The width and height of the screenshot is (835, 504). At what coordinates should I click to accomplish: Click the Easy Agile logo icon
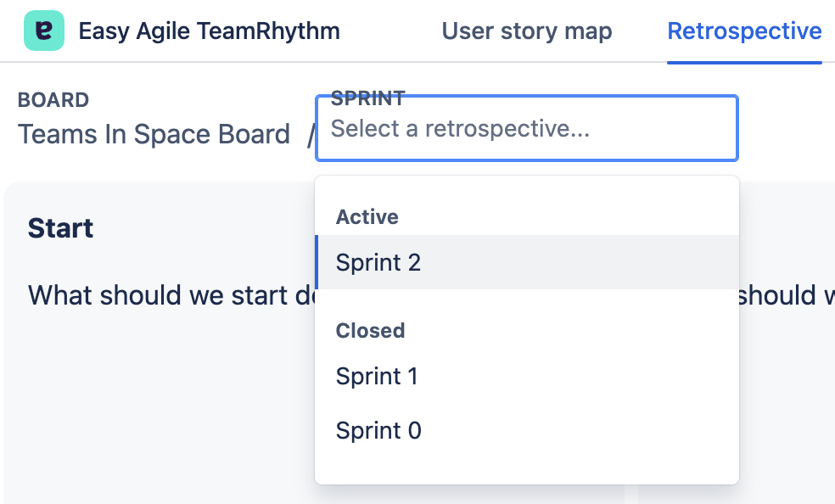click(x=44, y=31)
